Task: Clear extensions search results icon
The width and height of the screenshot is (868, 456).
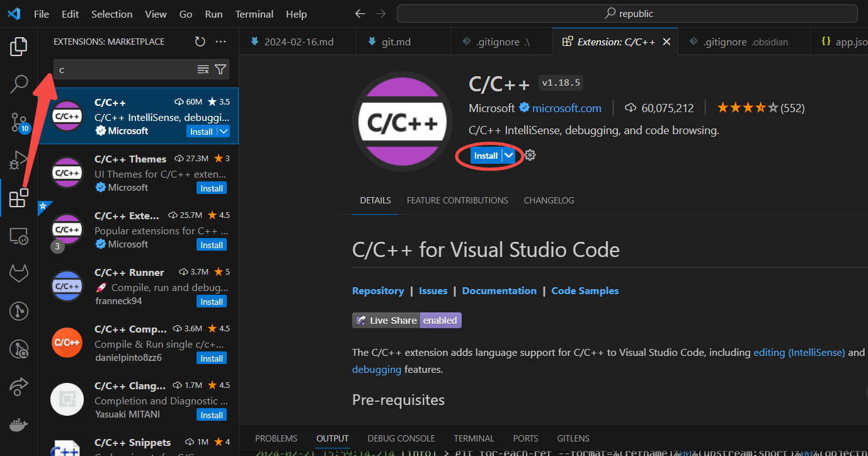Action: (203, 69)
